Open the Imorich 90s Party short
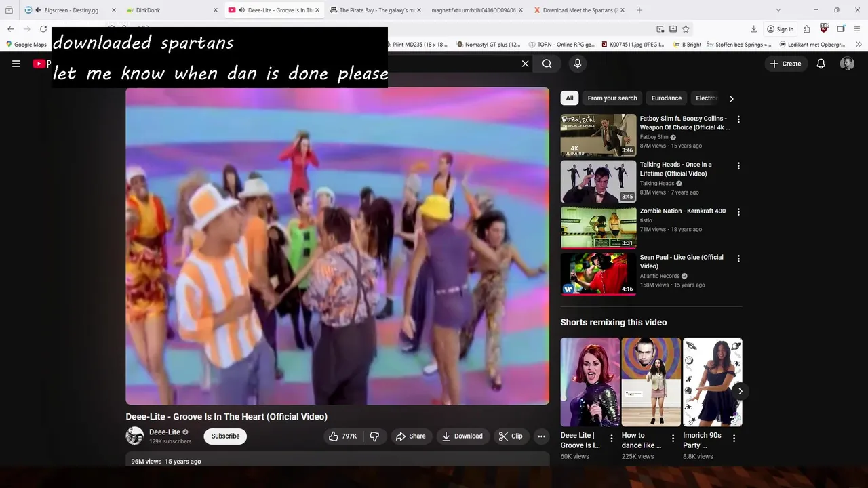868x488 pixels. (712, 382)
